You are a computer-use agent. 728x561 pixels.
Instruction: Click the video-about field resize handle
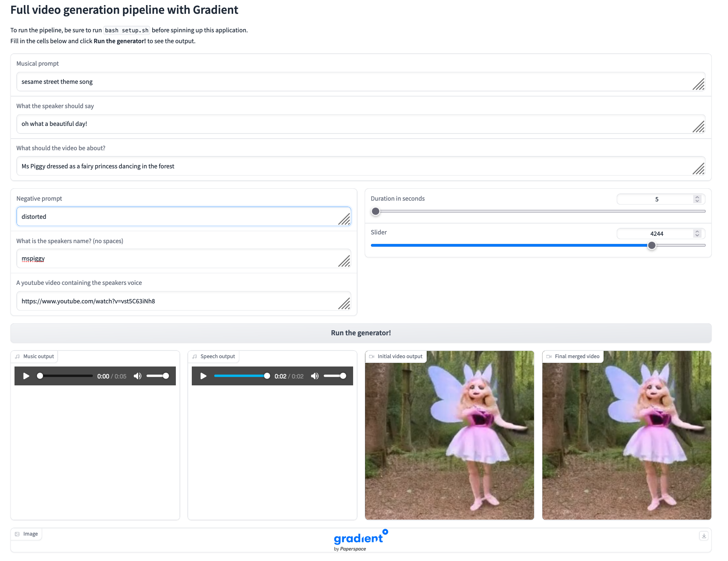tap(698, 169)
